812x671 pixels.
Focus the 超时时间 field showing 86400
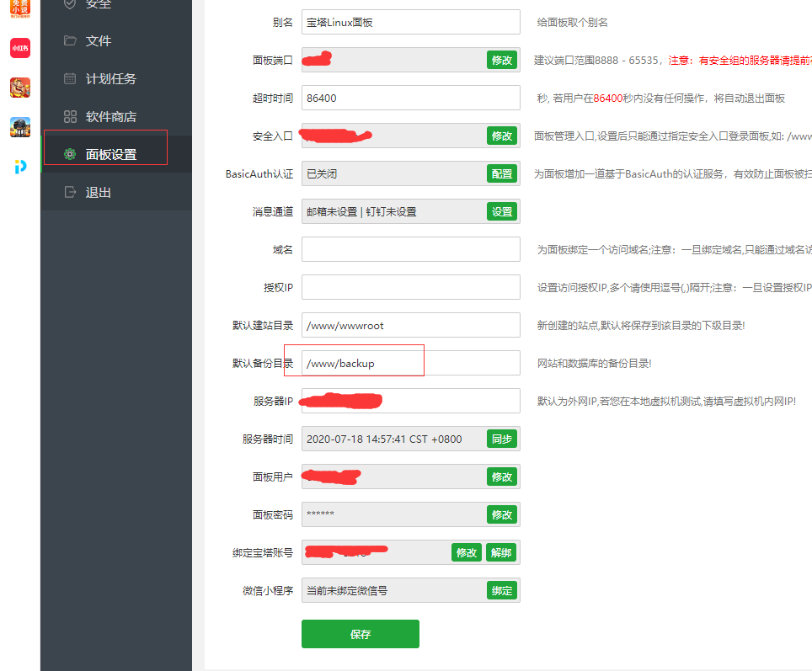point(411,98)
